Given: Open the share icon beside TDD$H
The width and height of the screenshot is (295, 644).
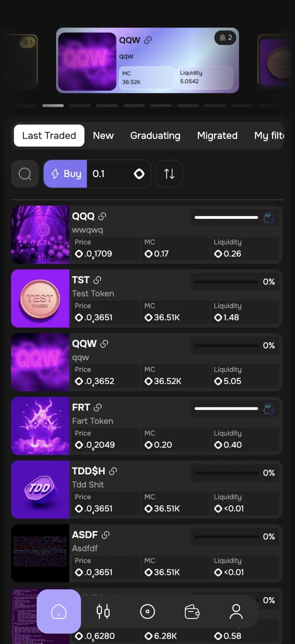Looking at the screenshot, I should tap(113, 471).
